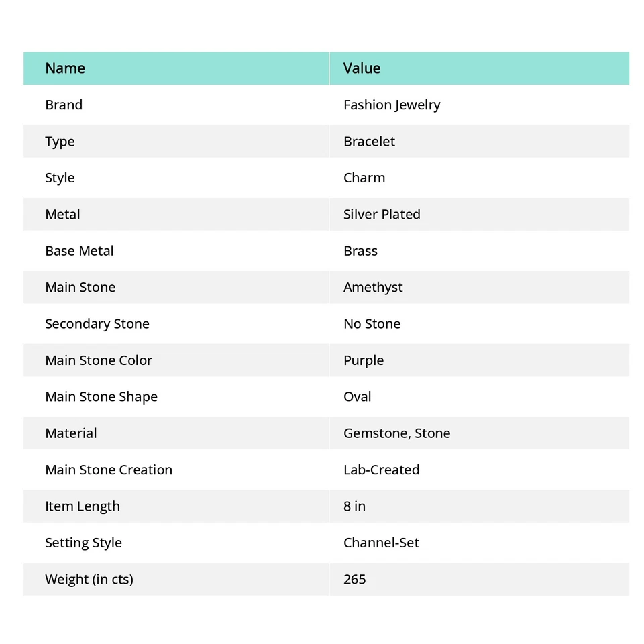The height and width of the screenshot is (644, 644).
Task: Select the Channel-Set value cell
Action: tap(381, 543)
